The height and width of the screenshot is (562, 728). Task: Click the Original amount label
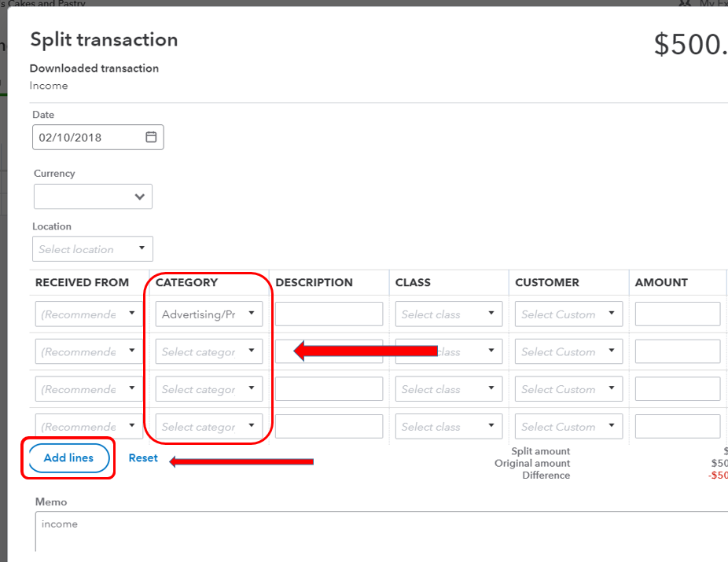point(532,463)
